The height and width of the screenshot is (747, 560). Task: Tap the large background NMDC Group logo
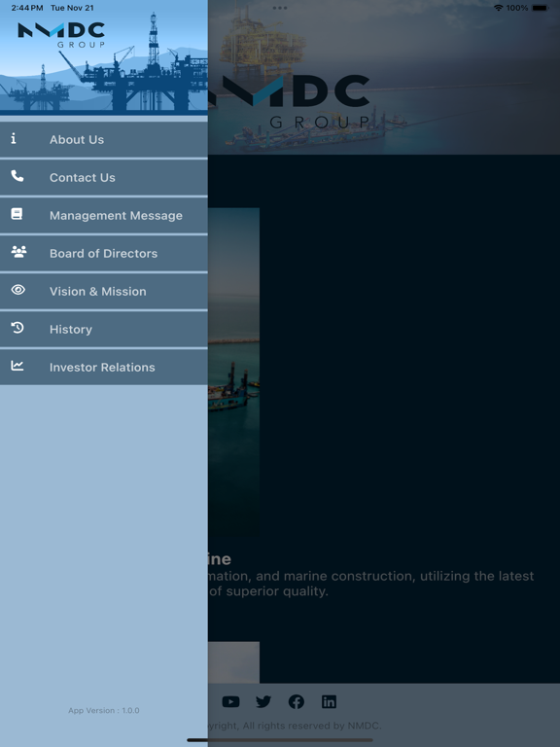291,100
